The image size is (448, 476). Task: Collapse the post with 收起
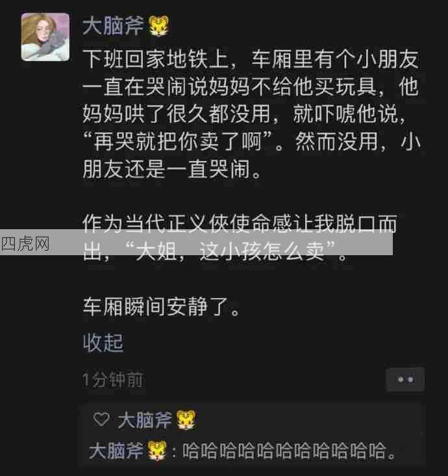[103, 343]
